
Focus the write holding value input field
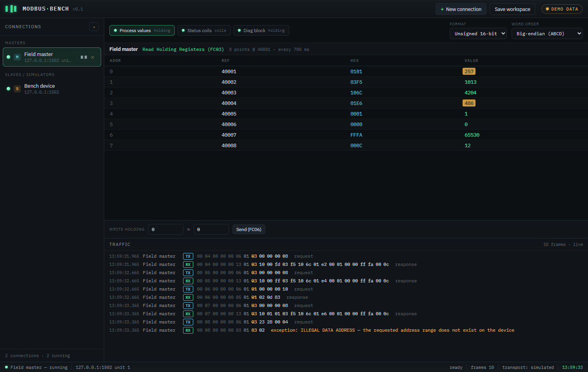tap(211, 229)
